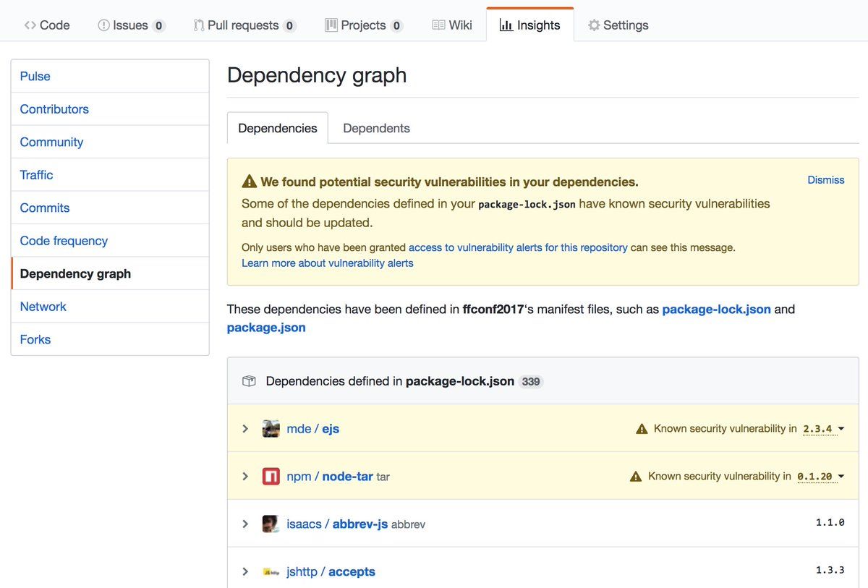Open access to vulnerability alerts link
Viewport: 868px width, 588px height.
click(518, 247)
